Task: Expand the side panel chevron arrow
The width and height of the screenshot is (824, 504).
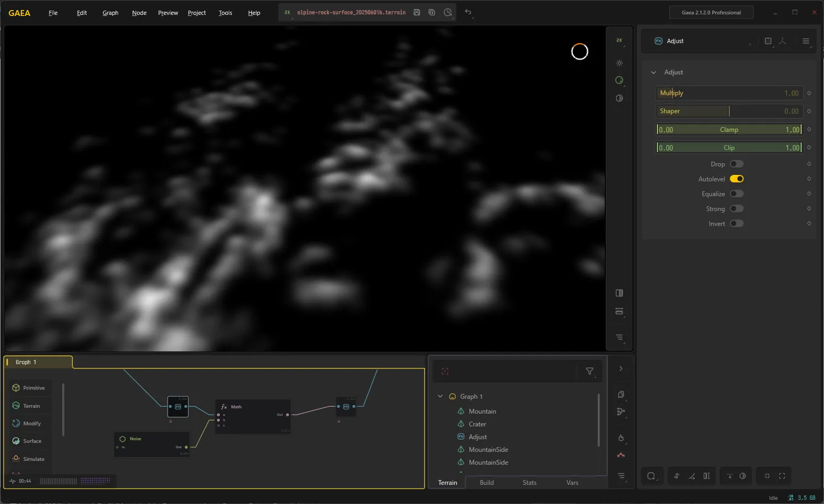Action: pyautogui.click(x=621, y=368)
